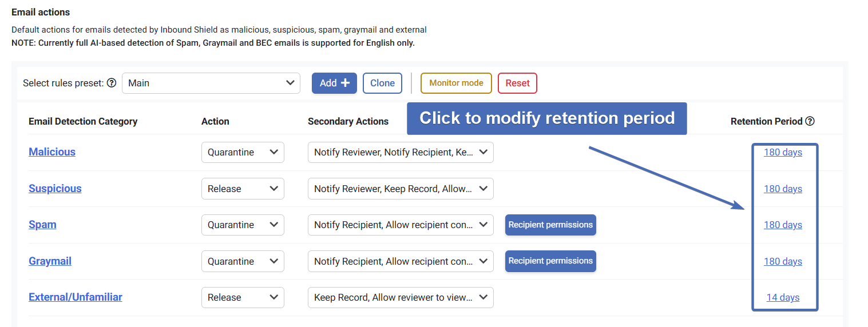868x327 pixels.
Task: Click the Clone button
Action: [382, 83]
